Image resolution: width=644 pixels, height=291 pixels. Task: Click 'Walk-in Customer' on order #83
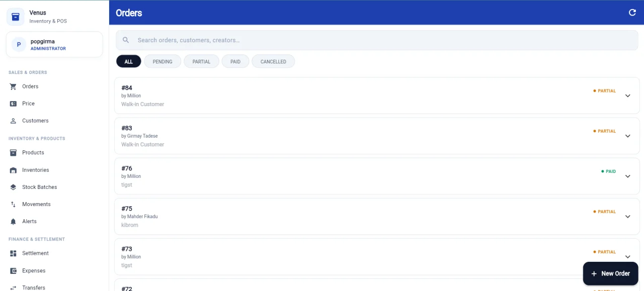pyautogui.click(x=143, y=145)
